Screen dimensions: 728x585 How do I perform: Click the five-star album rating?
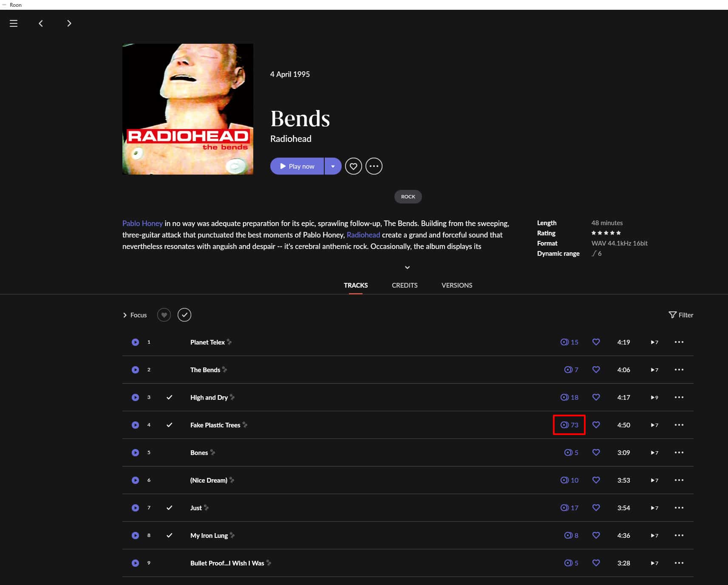point(606,233)
